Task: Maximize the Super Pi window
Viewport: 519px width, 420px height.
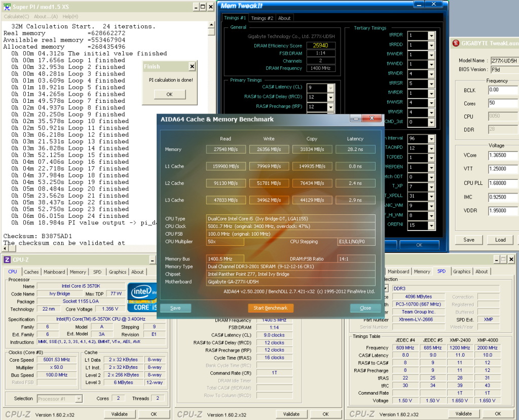Action: (x=203, y=7)
